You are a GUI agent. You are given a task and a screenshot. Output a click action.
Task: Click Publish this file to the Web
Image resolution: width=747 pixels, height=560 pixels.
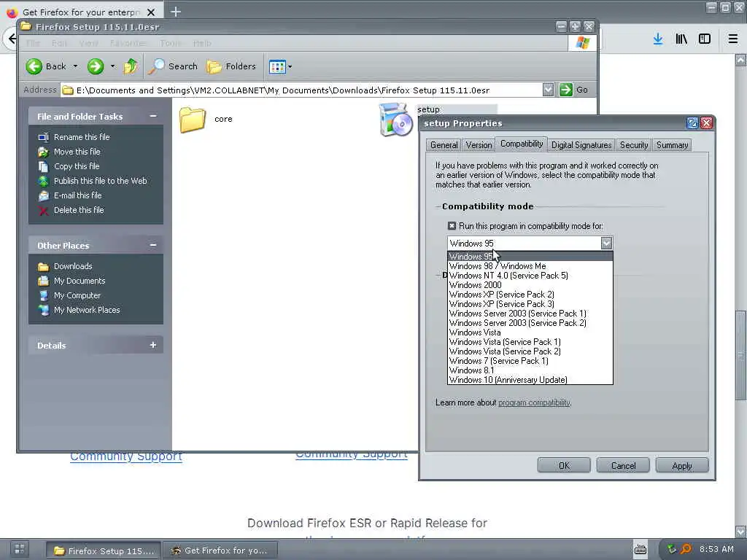point(100,181)
